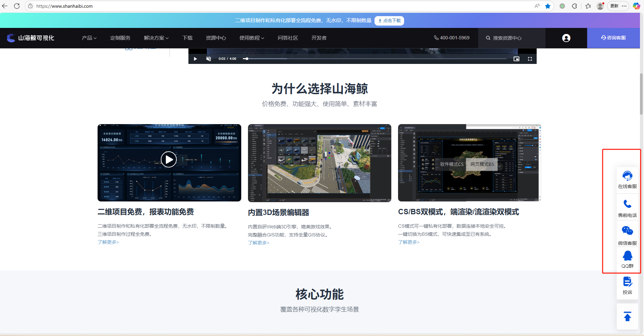Viewport: 644px width, 336px height.
Task: Click the CS/BS双模式 title
Action: (459, 212)
